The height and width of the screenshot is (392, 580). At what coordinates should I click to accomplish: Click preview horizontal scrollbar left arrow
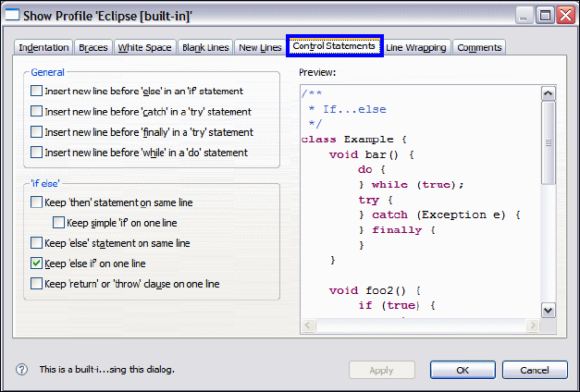point(308,325)
